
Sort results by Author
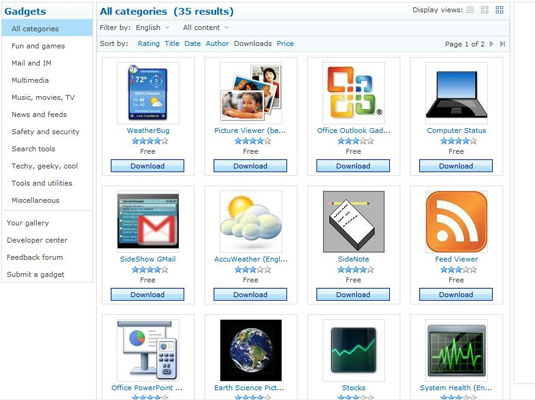tap(217, 44)
